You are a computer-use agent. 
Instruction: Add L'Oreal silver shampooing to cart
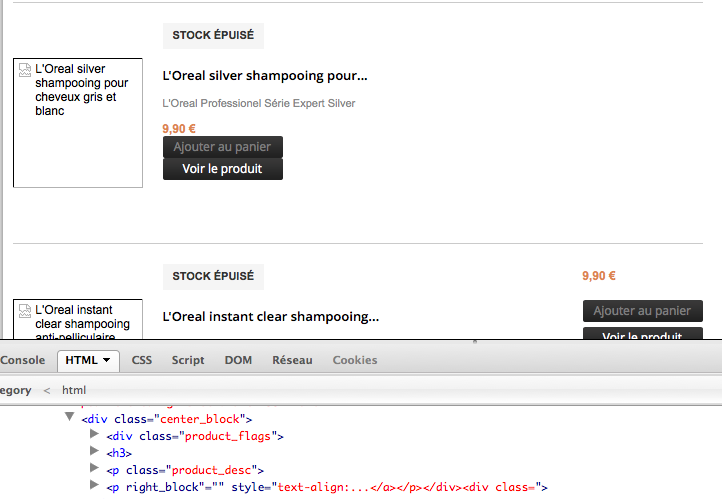click(222, 147)
